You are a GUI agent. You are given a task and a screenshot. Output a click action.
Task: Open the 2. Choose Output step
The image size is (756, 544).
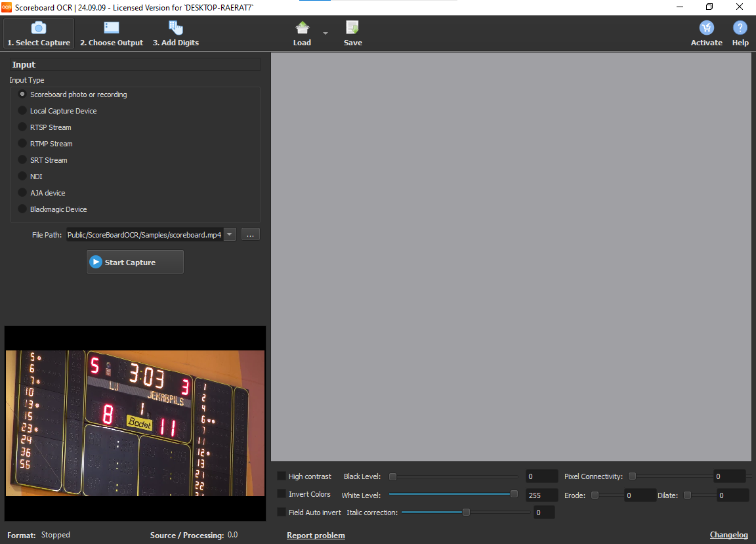[x=112, y=33]
